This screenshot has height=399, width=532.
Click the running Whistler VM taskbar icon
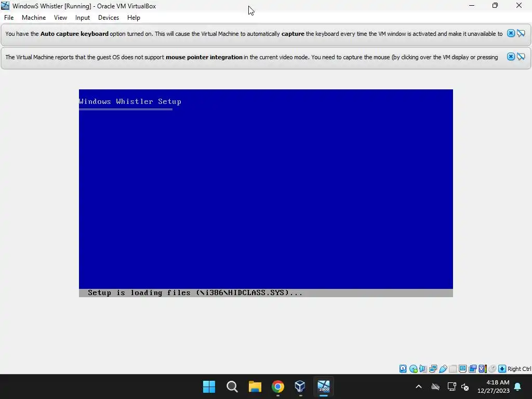pyautogui.click(x=324, y=387)
